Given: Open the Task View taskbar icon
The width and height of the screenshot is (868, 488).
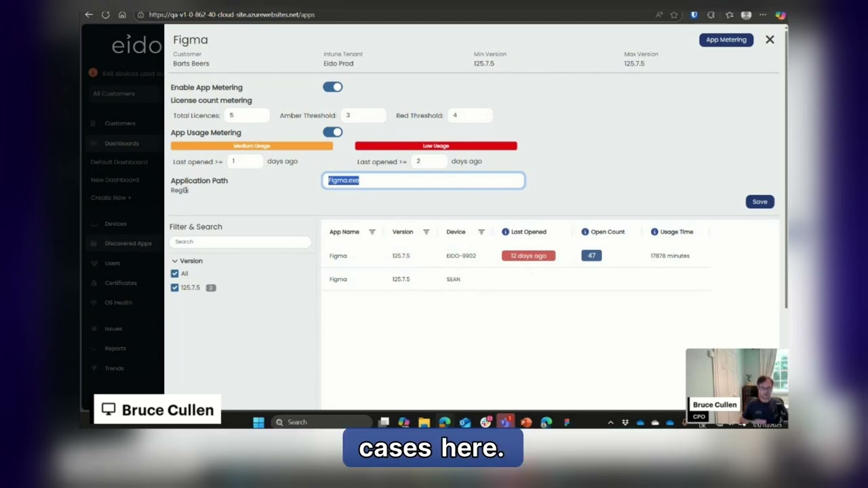Looking at the screenshot, I should [384, 422].
